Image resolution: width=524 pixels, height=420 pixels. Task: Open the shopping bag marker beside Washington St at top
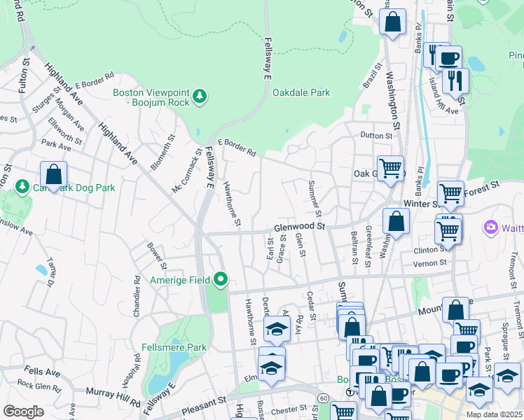[x=392, y=23]
